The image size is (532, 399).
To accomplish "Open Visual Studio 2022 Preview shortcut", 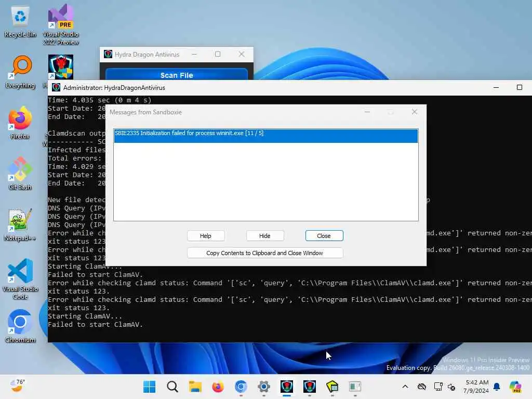I will pyautogui.click(x=61, y=24).
